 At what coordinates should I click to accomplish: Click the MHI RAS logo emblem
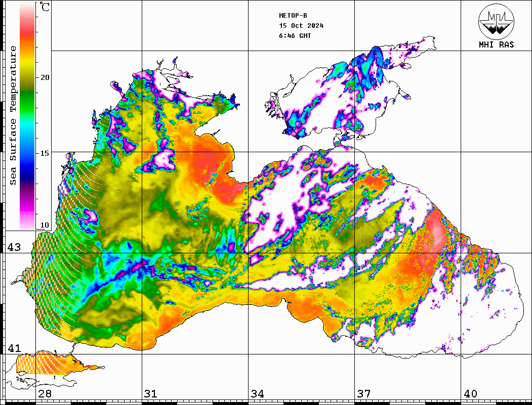[496, 21]
